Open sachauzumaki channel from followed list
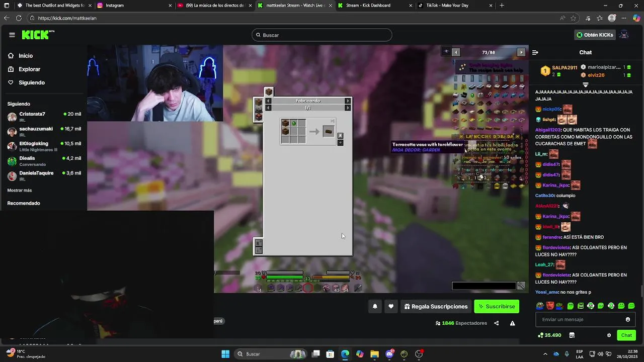This screenshot has height=362, width=644. tap(44, 132)
